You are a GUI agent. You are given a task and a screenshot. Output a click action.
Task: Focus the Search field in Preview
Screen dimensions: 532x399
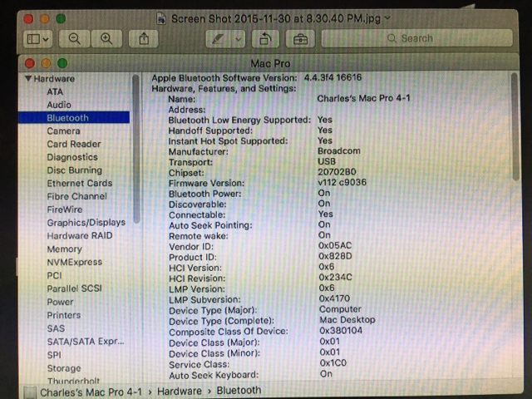[416, 38]
